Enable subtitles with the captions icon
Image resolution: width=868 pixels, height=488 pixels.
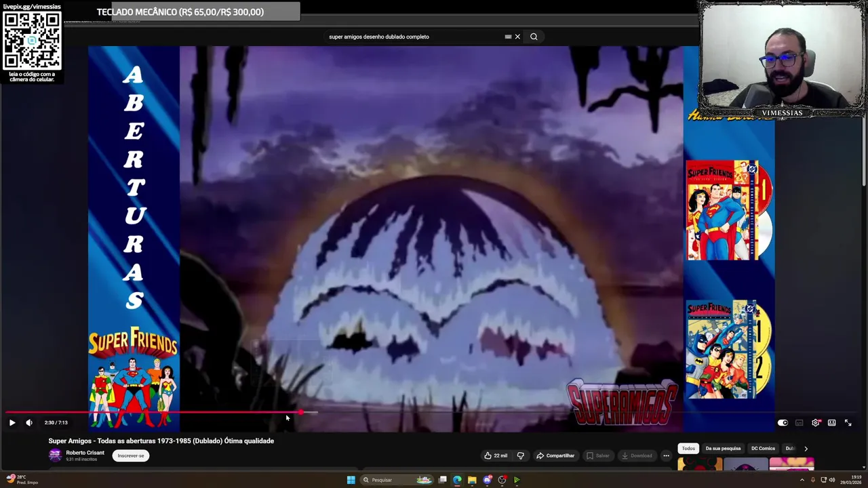[799, 422]
